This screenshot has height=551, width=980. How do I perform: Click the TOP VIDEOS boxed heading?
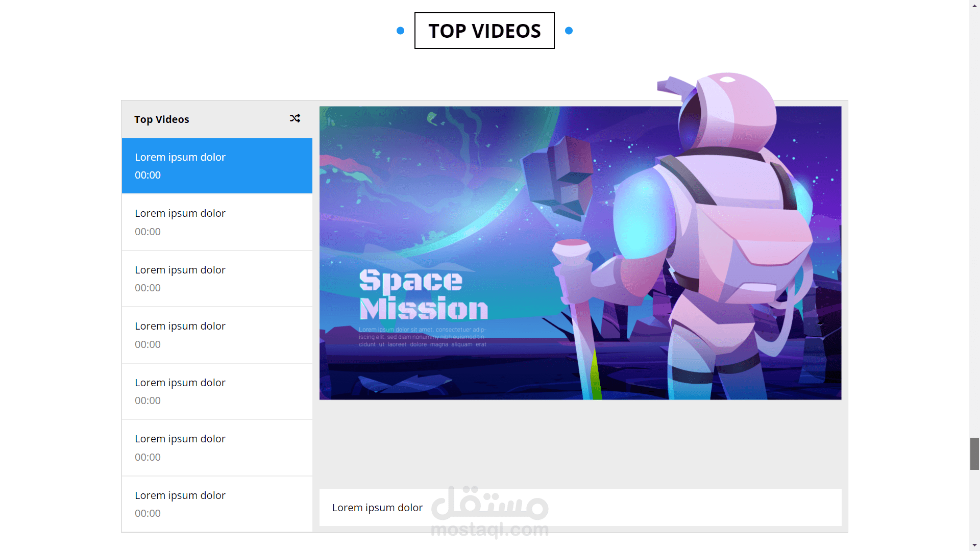[x=484, y=31]
